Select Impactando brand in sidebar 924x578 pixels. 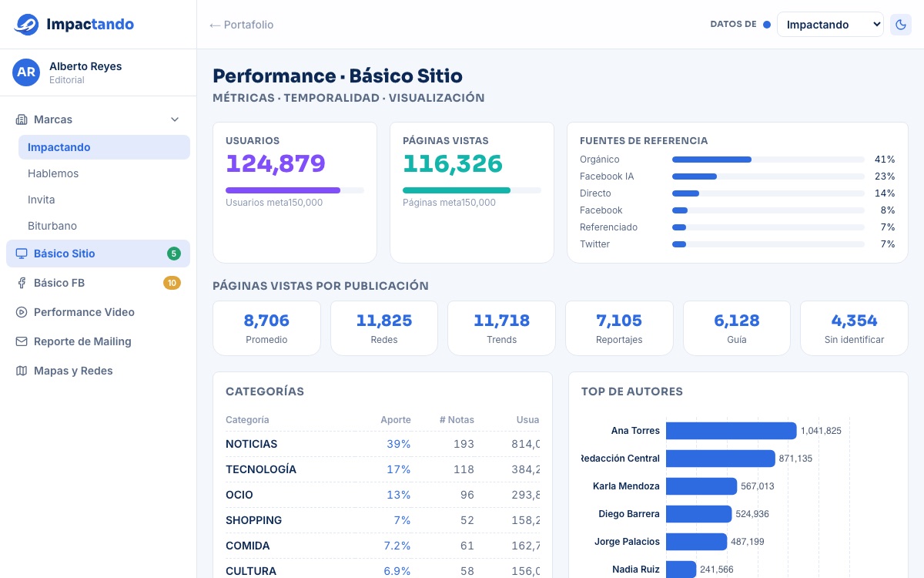coord(104,147)
